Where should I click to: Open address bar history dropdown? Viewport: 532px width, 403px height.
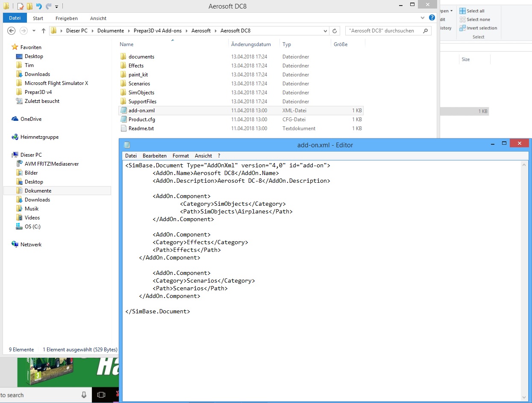click(326, 31)
